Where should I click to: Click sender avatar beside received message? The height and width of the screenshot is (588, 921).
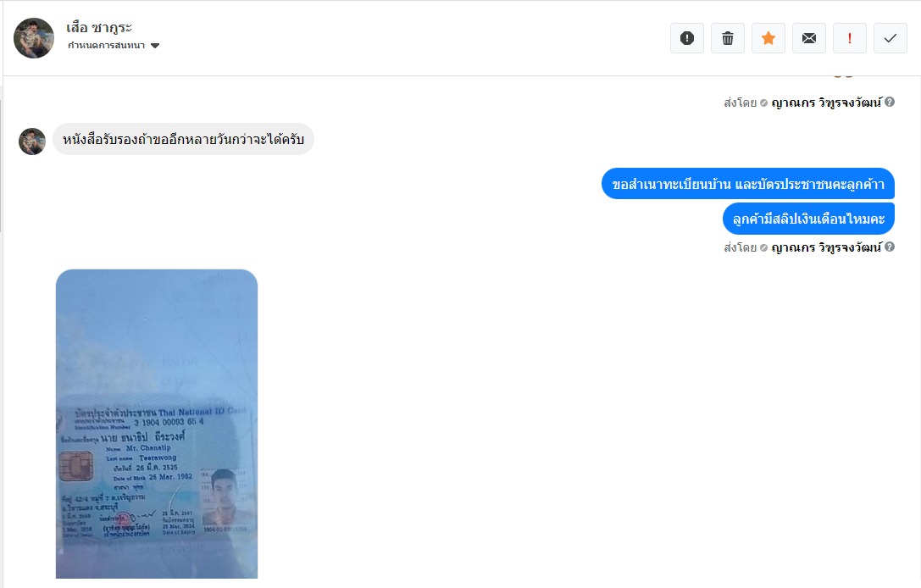(x=31, y=141)
